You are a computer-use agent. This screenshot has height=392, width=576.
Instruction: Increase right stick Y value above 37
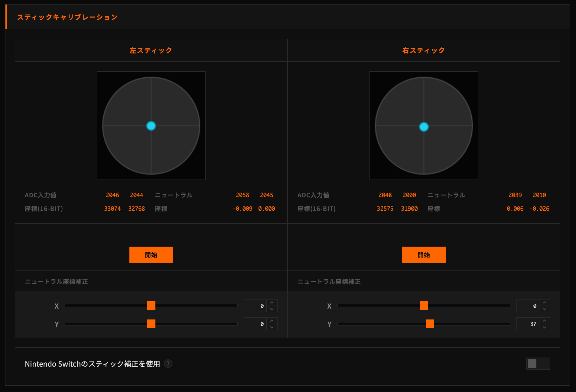545,321
